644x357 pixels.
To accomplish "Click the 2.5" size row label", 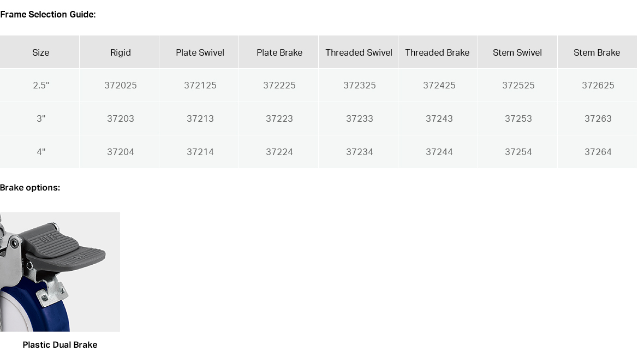I will coord(41,85).
